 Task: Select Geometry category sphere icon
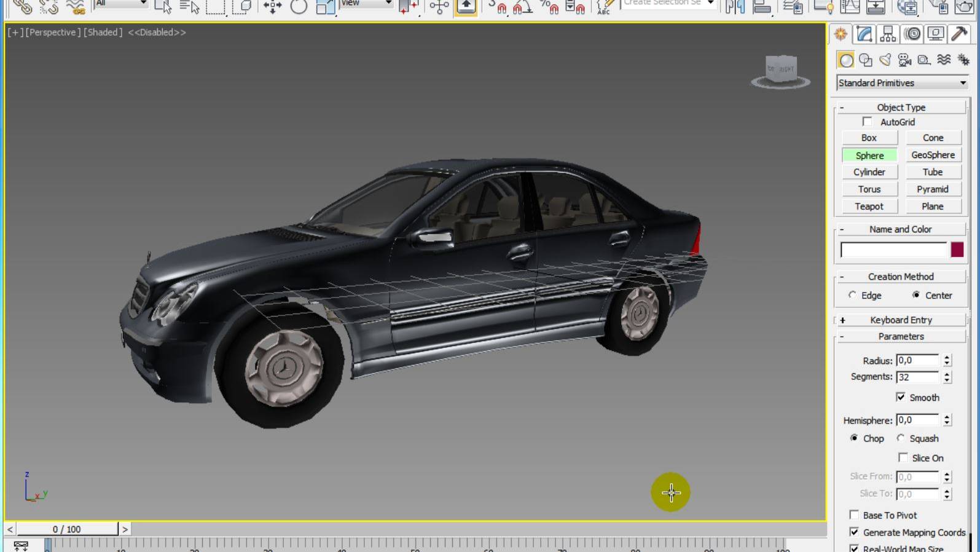[846, 60]
